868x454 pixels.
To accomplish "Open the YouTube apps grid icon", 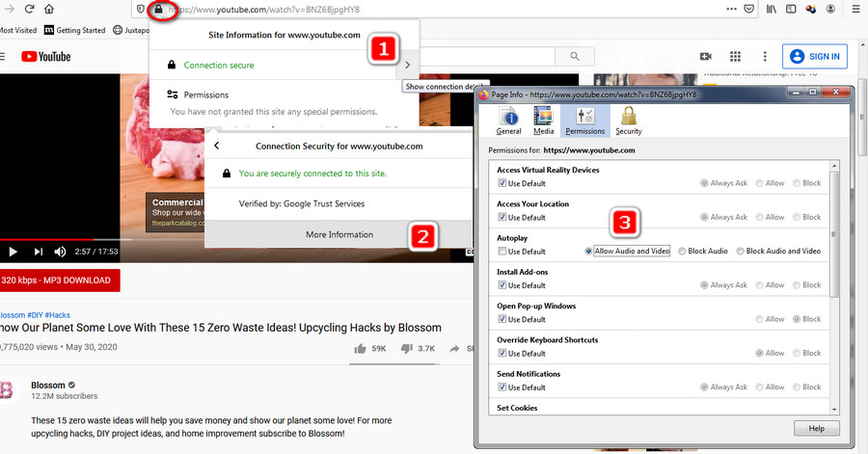I will click(x=735, y=57).
